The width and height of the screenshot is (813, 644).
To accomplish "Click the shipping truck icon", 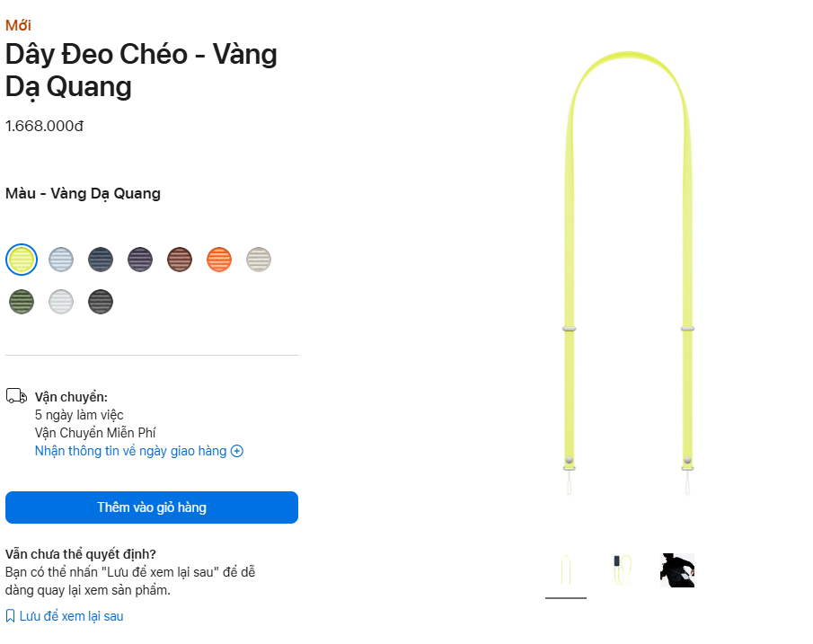I will click(15, 393).
